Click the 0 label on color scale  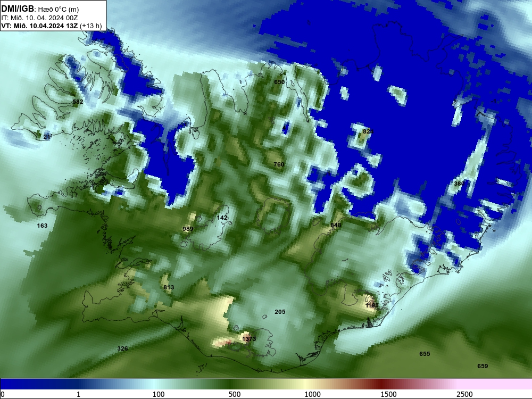2,394
